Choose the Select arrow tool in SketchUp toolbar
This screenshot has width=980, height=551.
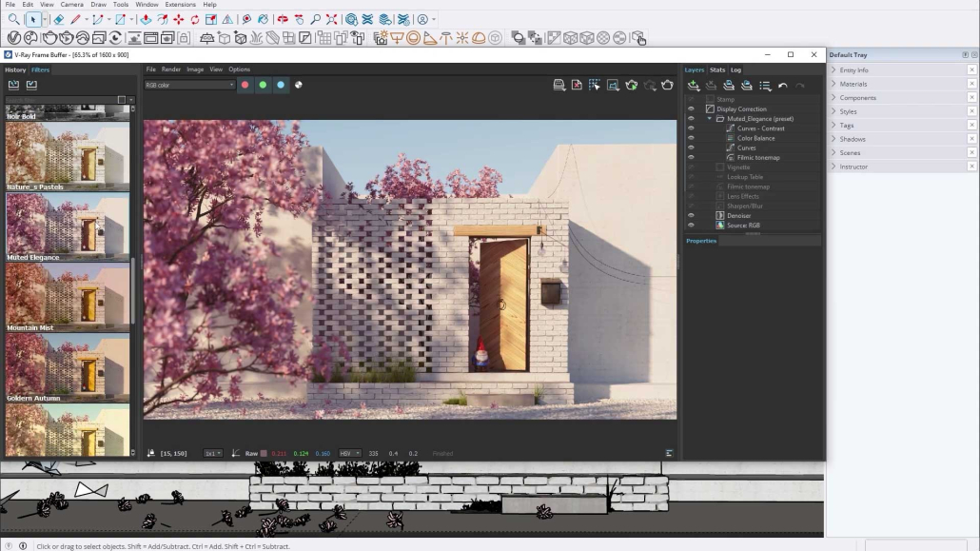[x=33, y=19]
